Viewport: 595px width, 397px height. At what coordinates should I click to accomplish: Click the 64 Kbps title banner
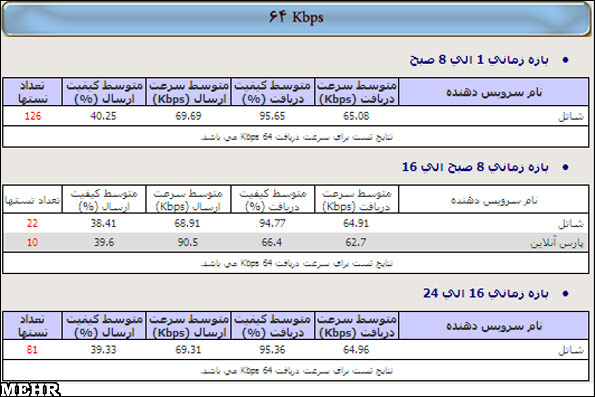296,19
